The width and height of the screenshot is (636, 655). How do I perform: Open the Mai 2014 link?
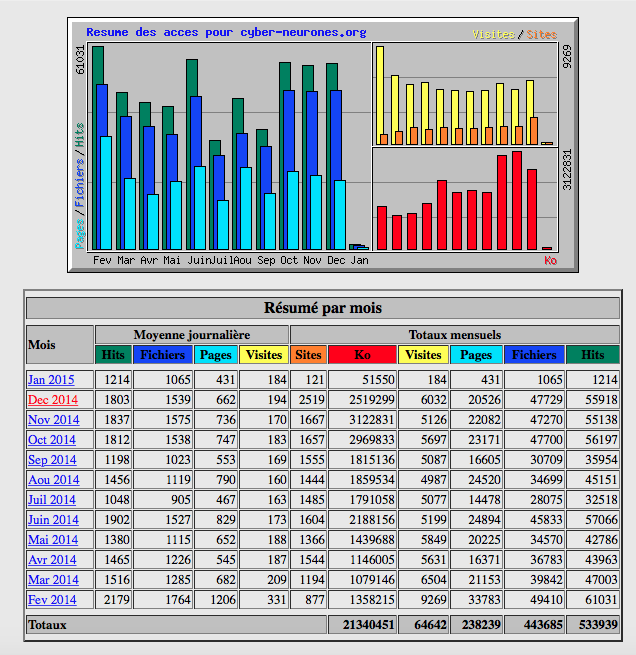(53, 540)
